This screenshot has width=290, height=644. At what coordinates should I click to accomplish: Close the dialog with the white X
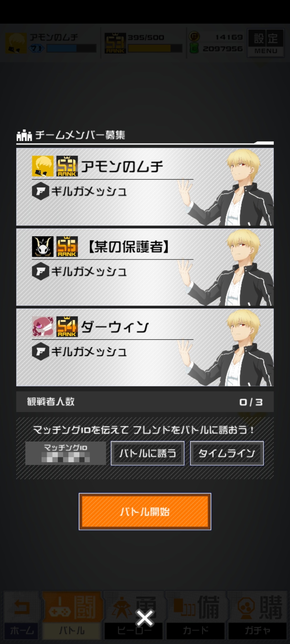tap(145, 618)
